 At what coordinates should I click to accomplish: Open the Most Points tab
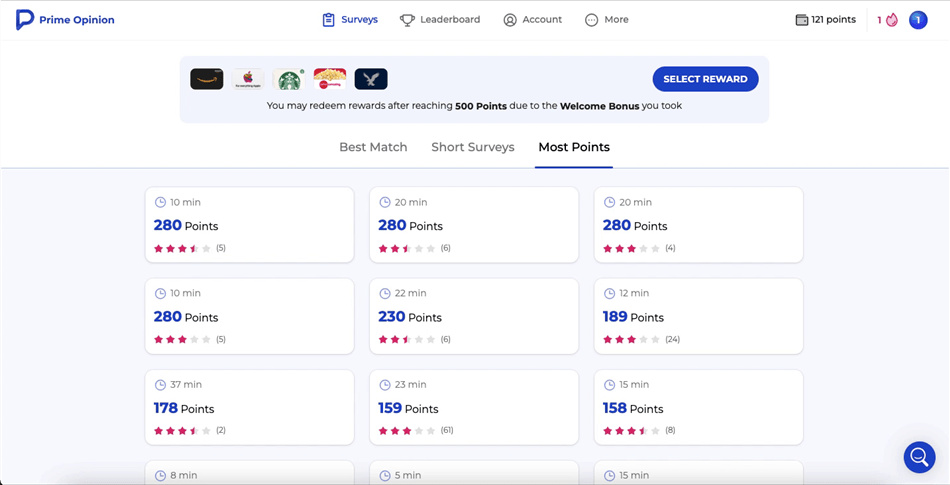click(574, 147)
